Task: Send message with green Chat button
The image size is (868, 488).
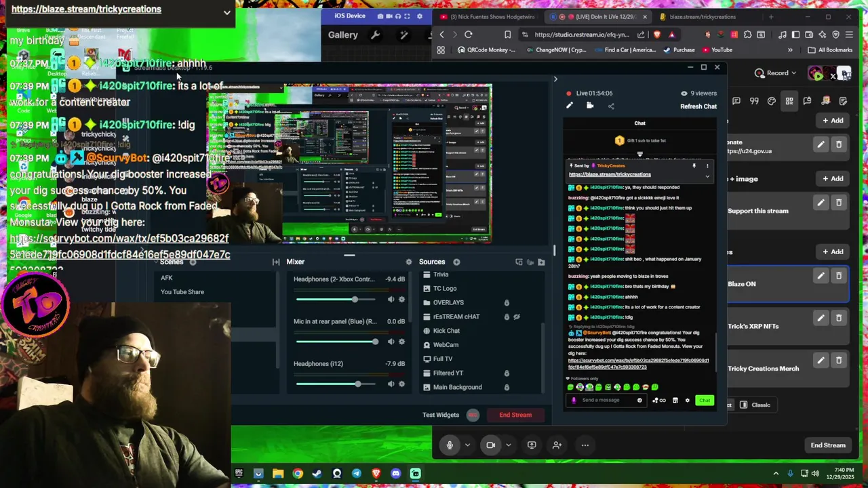Action: 705,401
